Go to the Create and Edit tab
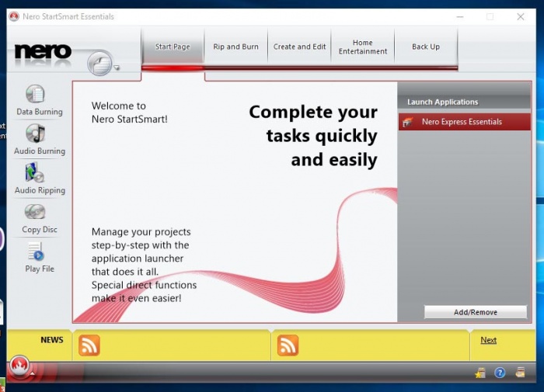The width and height of the screenshot is (544, 392). point(299,47)
